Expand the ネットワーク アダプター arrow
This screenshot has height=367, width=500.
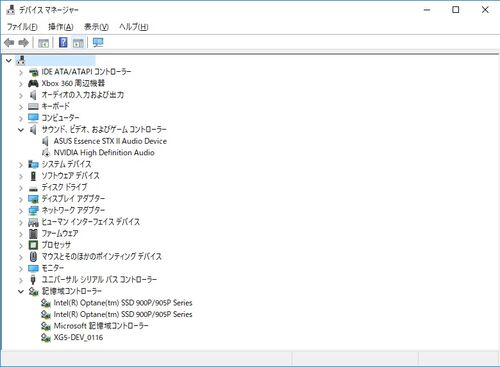(x=21, y=211)
